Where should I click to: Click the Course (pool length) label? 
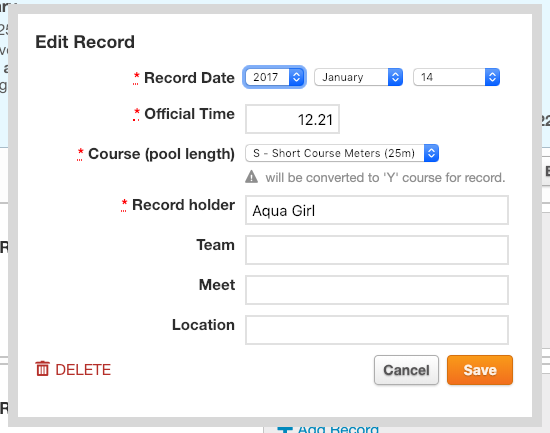pyautogui.click(x=161, y=154)
